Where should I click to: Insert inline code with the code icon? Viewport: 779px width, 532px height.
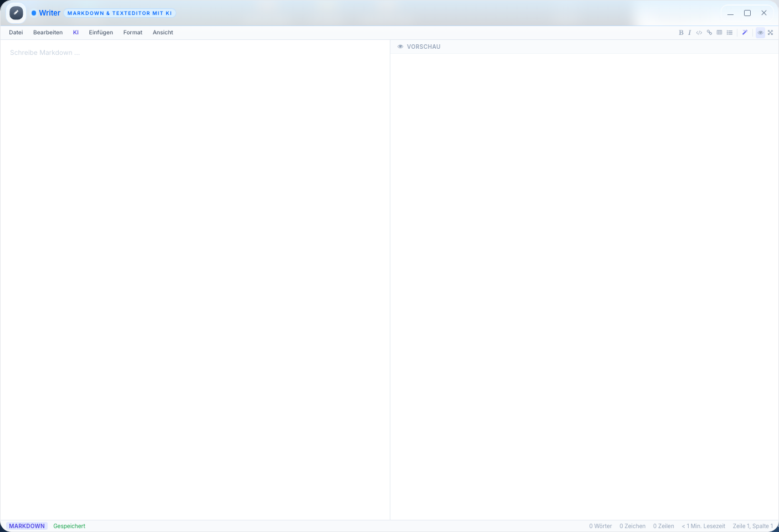(x=699, y=32)
